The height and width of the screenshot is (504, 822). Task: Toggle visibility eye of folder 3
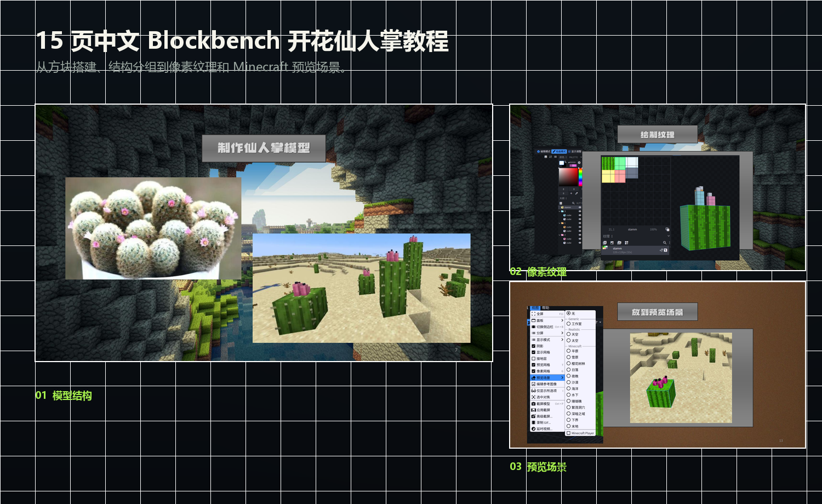580,211
